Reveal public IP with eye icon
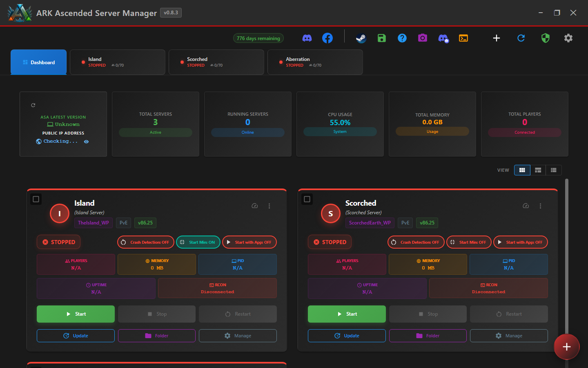Image resolution: width=588 pixels, height=368 pixels. tap(86, 141)
